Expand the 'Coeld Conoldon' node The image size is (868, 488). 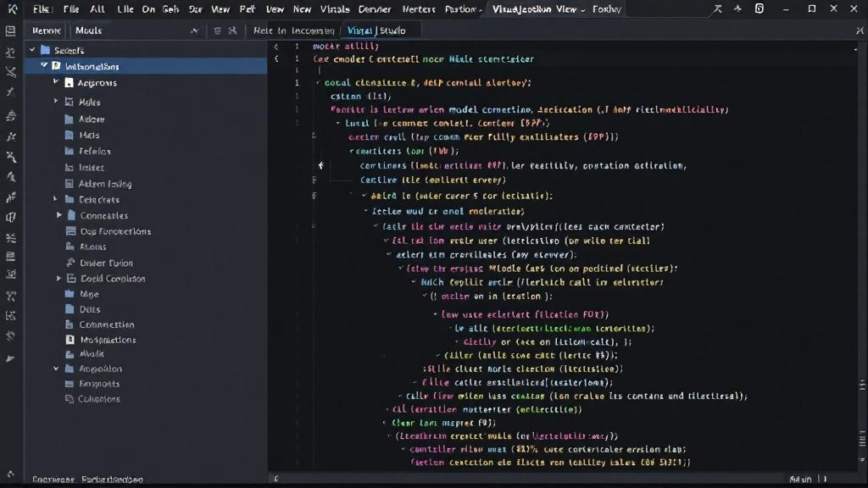59,278
